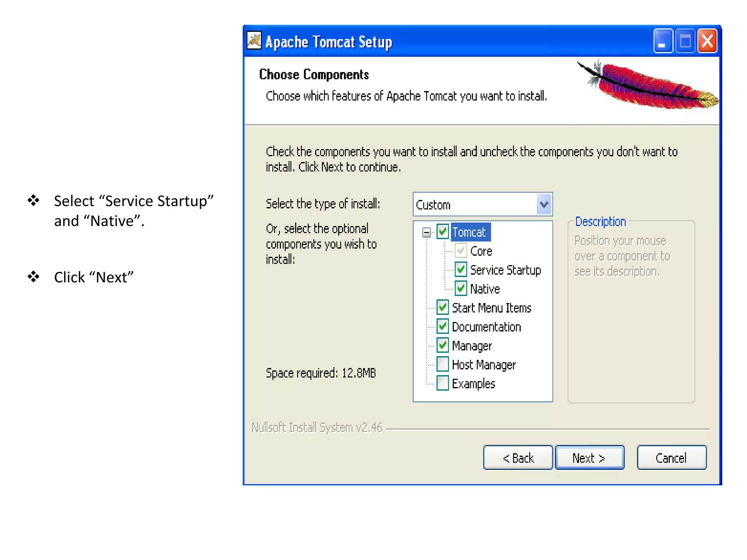Enable the Examples checkbox

(442, 383)
